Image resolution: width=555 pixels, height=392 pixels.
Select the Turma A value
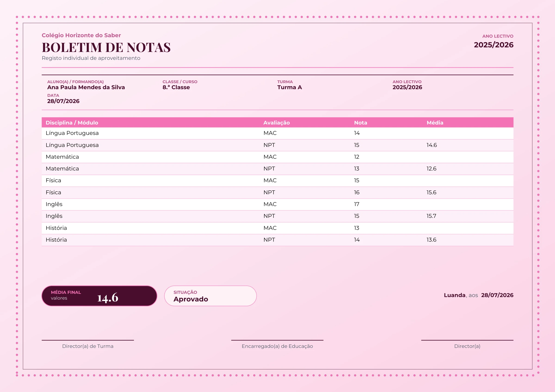point(290,88)
